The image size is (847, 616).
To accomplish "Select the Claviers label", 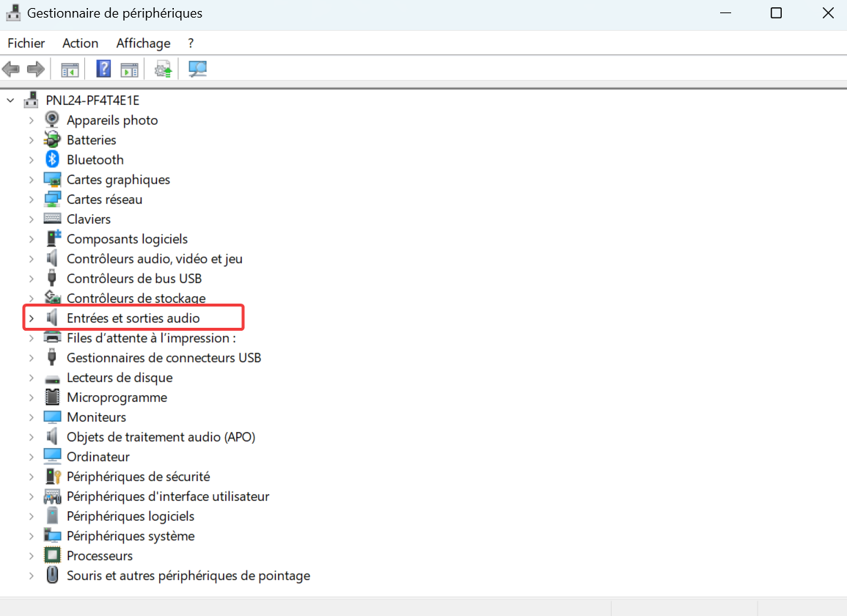I will click(x=89, y=219).
